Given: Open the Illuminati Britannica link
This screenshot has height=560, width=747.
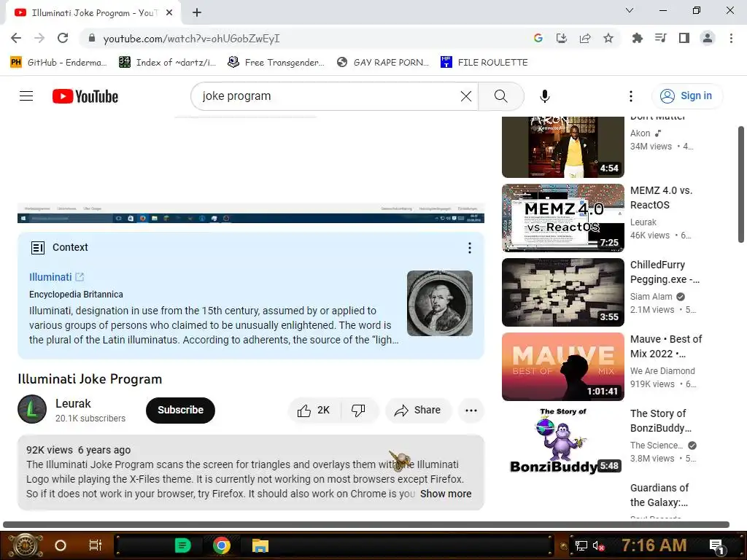Looking at the screenshot, I should click(x=56, y=277).
